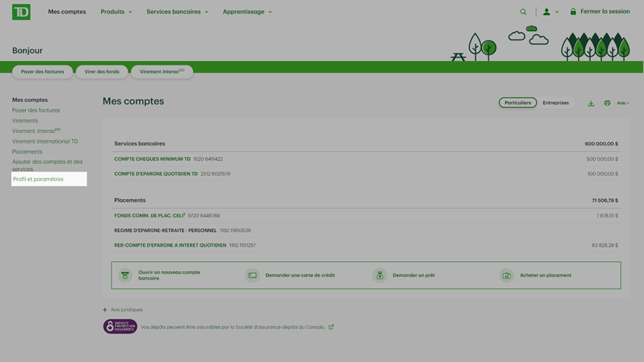Screen dimensions: 644x362
Task: Click Société d'assurance-dépôts du Canada text
Action: click(278, 327)
